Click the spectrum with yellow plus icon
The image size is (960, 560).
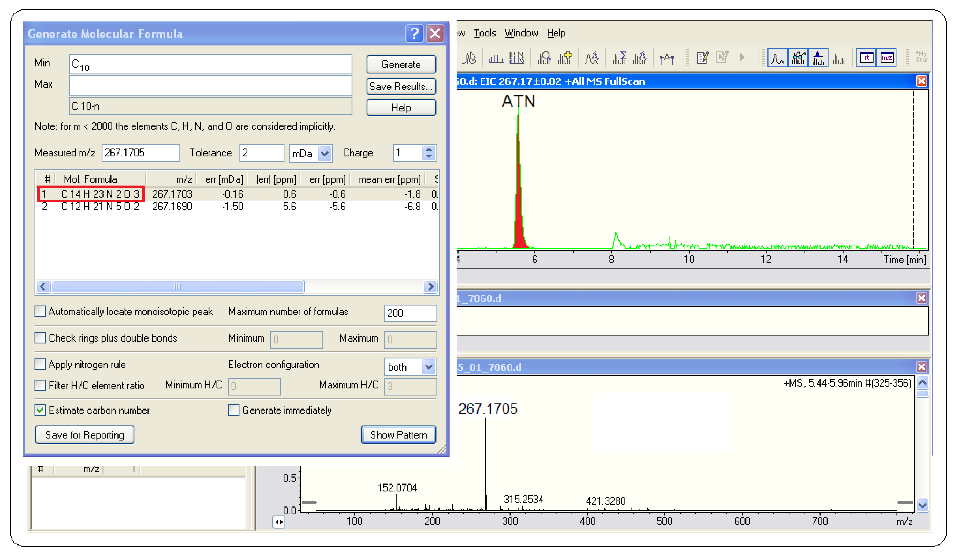[x=565, y=58]
